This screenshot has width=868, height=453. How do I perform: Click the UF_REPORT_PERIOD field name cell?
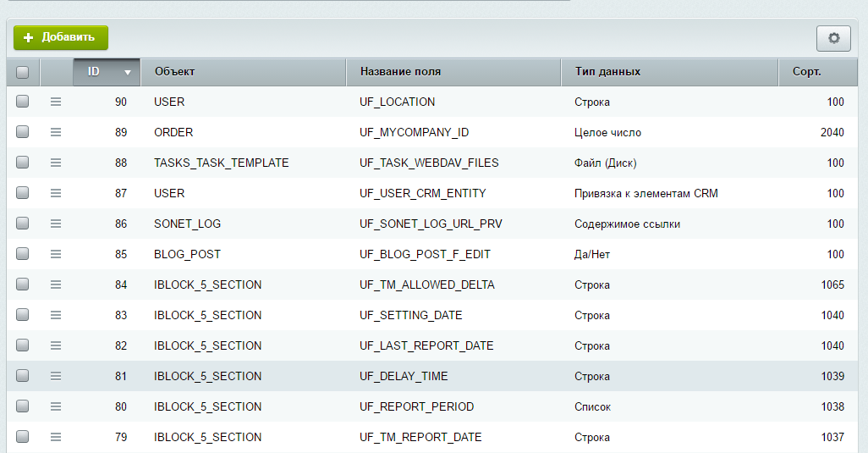pyautogui.click(x=416, y=406)
